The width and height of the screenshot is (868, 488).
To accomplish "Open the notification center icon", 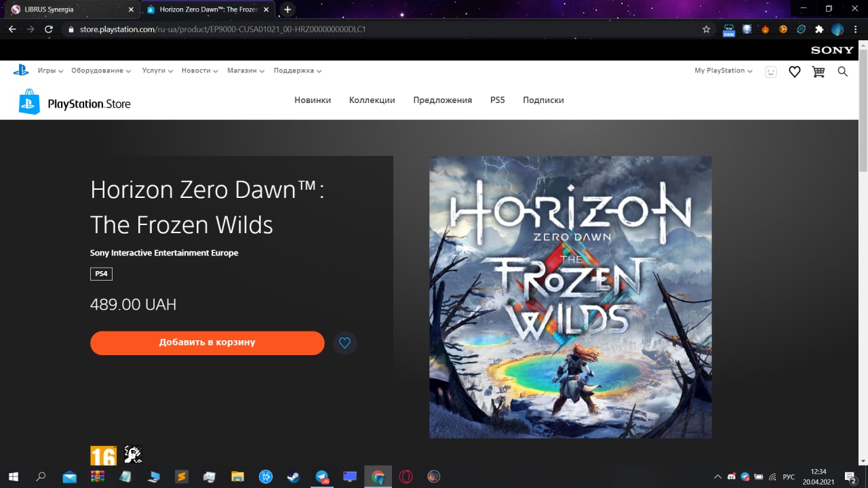I will (x=850, y=477).
